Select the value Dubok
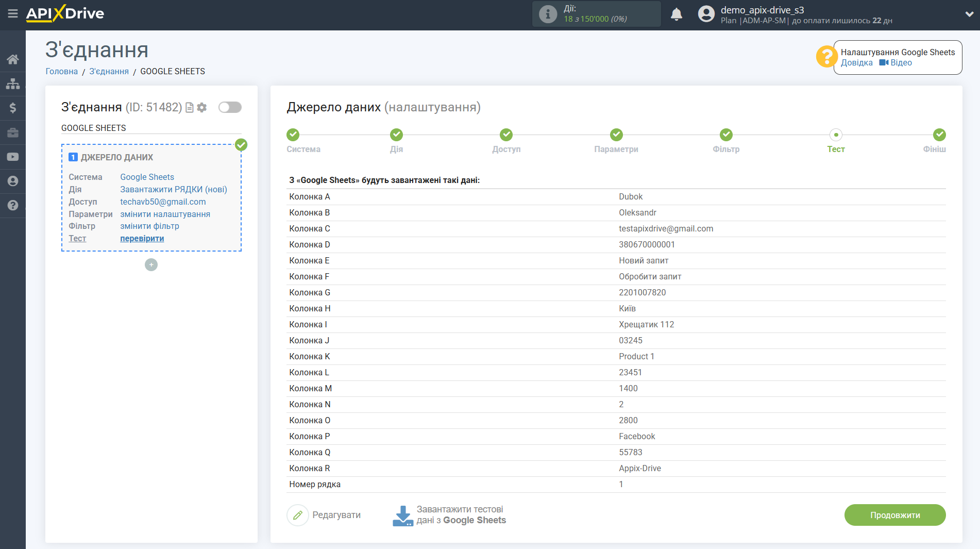 click(x=631, y=196)
